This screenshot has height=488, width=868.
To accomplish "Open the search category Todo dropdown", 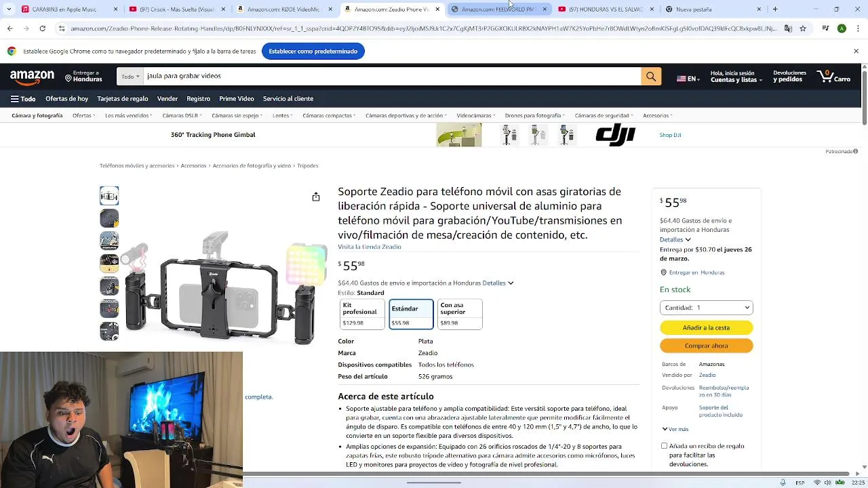I will 130,77.
